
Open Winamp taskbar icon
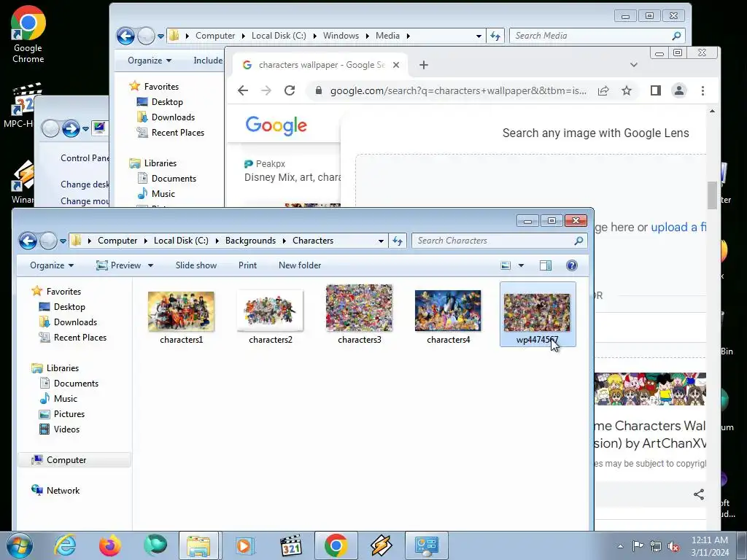(x=381, y=545)
